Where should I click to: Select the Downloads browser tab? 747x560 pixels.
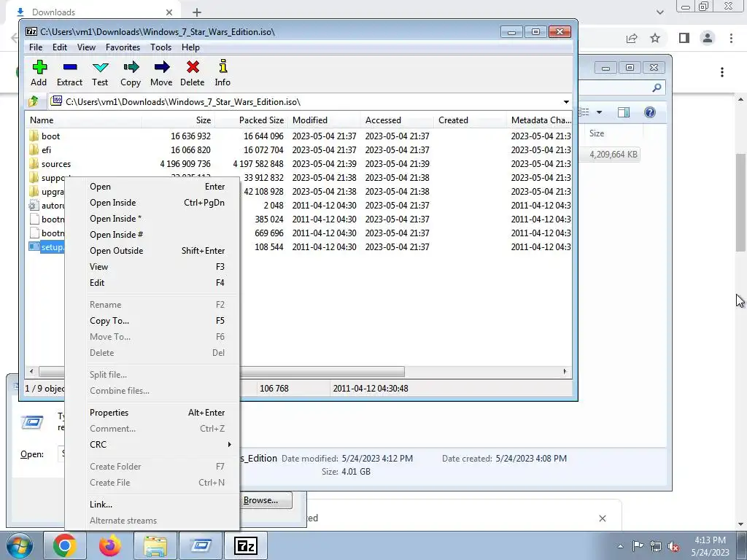(93, 12)
